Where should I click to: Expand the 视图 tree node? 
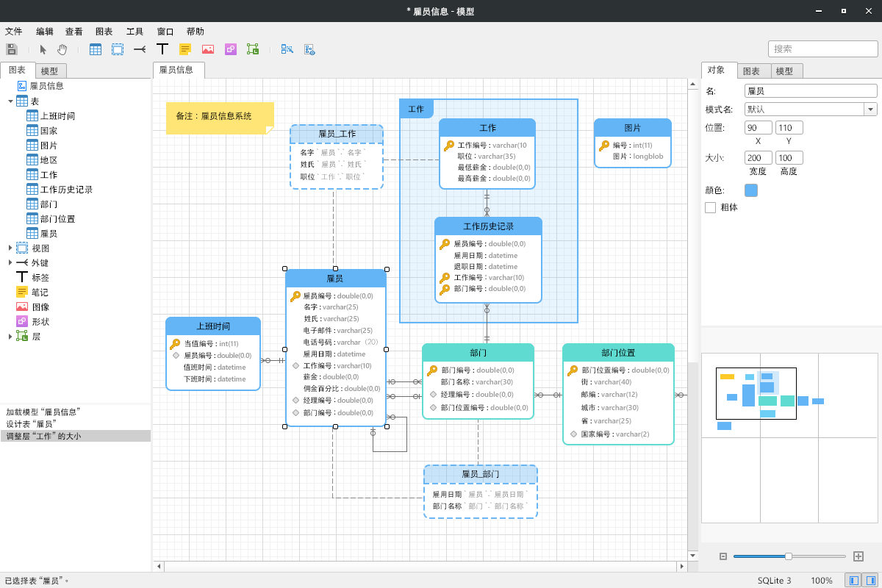(10, 248)
